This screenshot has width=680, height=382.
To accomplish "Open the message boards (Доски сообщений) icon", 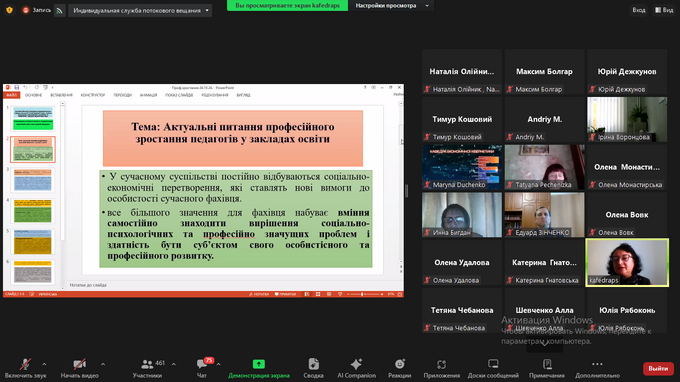I will [493, 364].
